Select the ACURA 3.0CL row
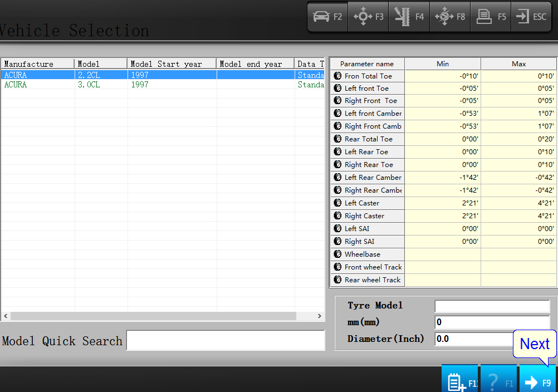558x392 pixels. (x=161, y=85)
